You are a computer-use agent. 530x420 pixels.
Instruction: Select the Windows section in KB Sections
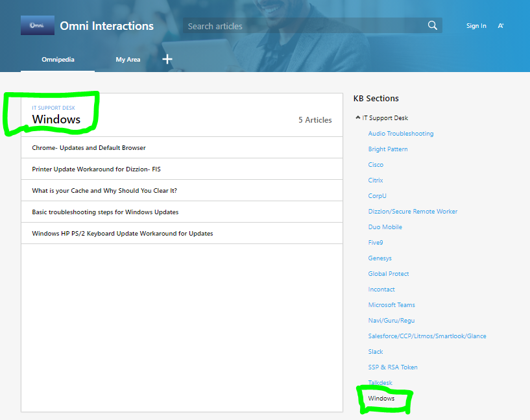coord(381,398)
